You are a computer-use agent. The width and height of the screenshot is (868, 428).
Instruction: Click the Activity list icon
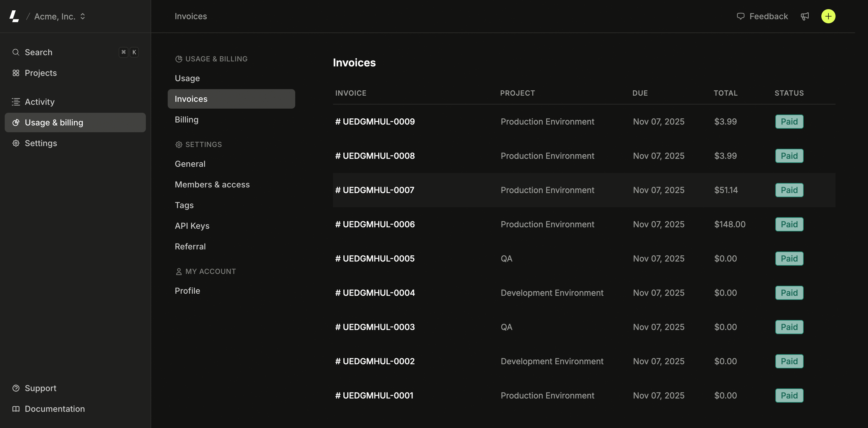[x=15, y=102]
